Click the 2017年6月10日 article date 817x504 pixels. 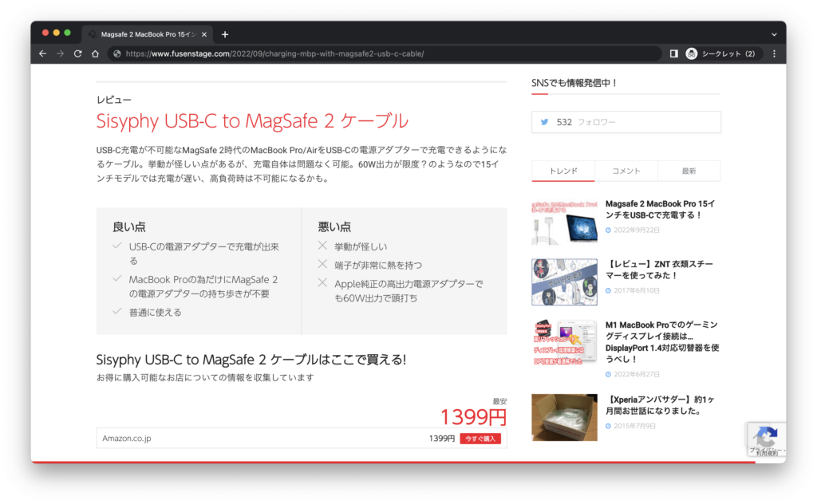click(636, 290)
